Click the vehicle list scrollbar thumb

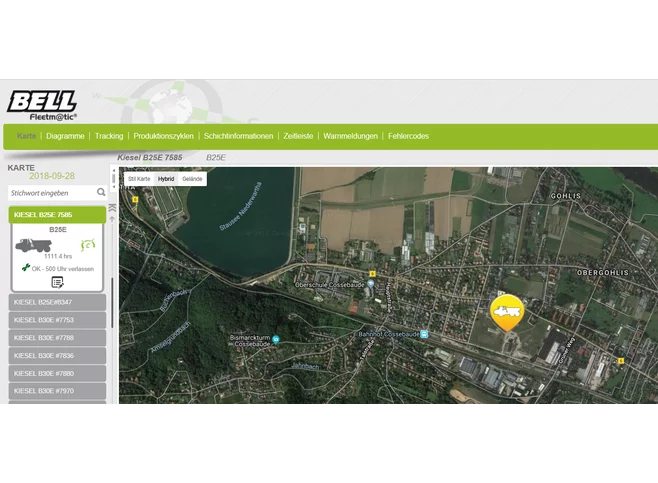click(x=112, y=303)
